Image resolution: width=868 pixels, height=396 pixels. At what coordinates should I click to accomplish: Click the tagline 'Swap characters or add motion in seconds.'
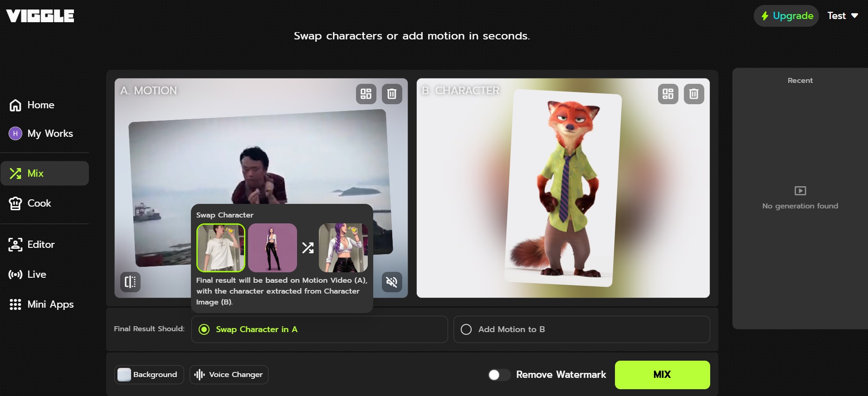412,36
